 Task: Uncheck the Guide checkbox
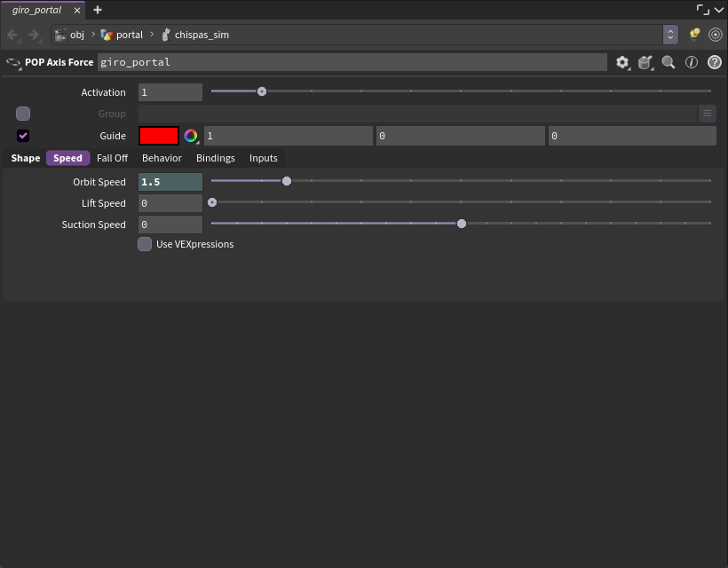click(x=23, y=136)
